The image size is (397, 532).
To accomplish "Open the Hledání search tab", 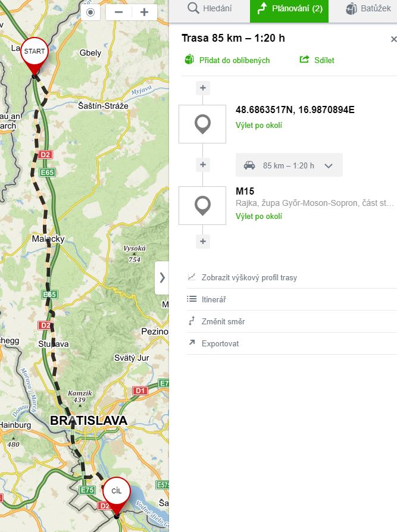I will (210, 9).
